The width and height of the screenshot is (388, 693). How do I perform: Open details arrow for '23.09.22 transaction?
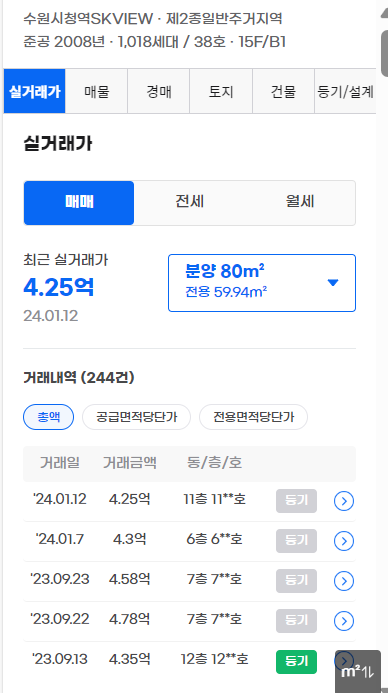click(344, 621)
